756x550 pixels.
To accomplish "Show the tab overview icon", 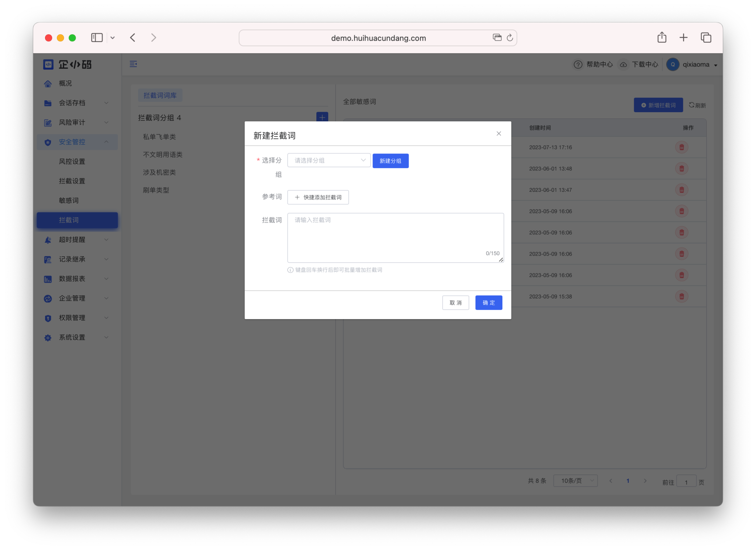I will (706, 38).
